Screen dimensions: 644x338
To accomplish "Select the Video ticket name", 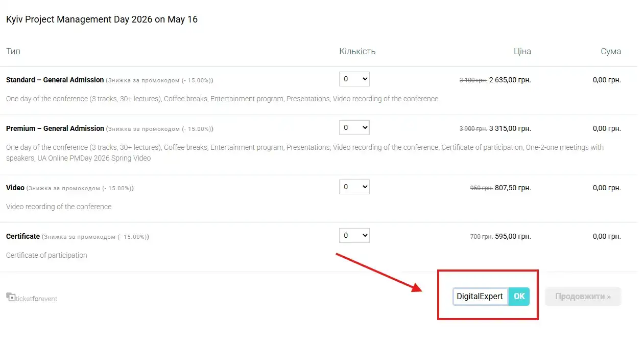I will (x=15, y=188).
